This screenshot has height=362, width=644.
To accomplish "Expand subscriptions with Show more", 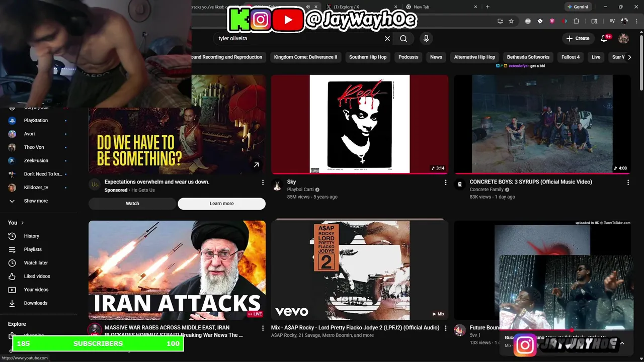I will pyautogui.click(x=38, y=201).
